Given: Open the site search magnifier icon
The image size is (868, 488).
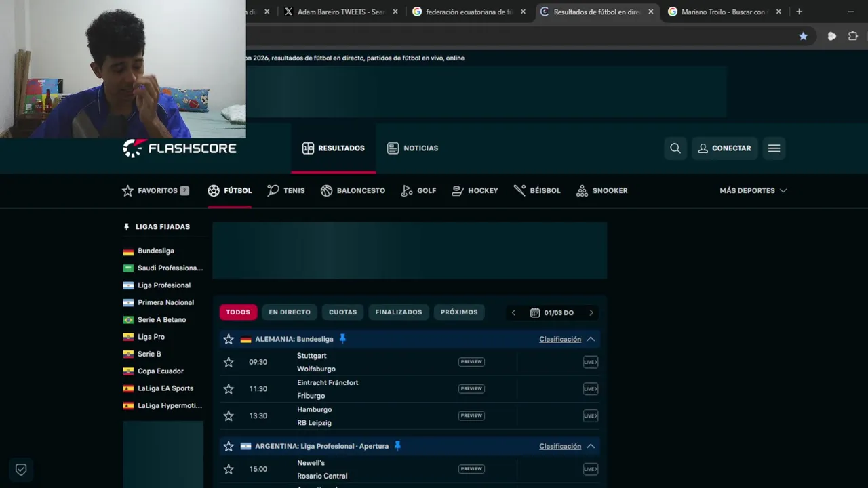Looking at the screenshot, I should pyautogui.click(x=675, y=148).
